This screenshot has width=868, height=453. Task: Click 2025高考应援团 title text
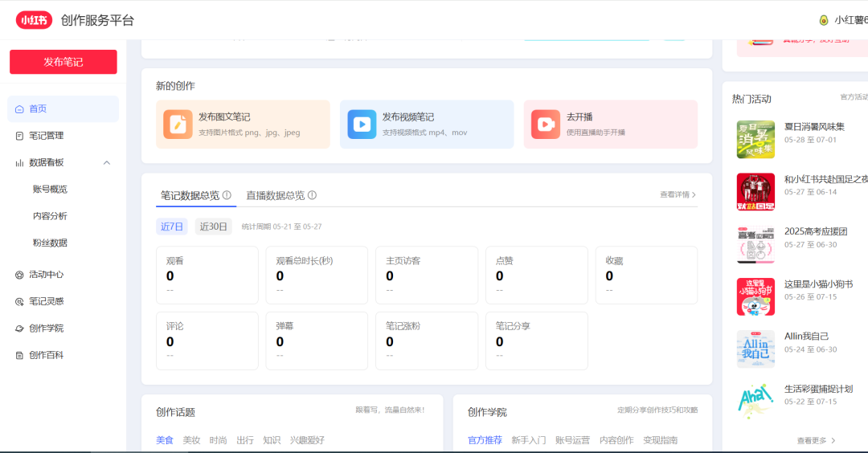816,231
